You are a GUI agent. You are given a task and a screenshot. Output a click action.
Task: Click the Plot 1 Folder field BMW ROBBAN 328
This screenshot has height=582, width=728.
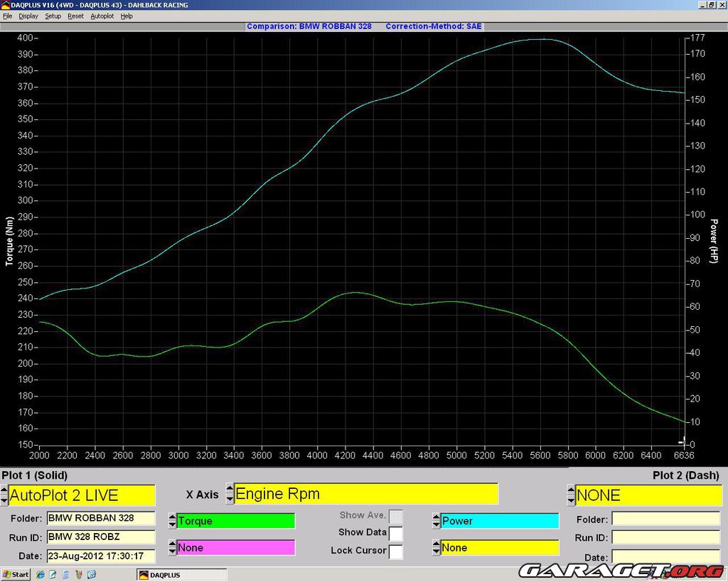(x=101, y=518)
